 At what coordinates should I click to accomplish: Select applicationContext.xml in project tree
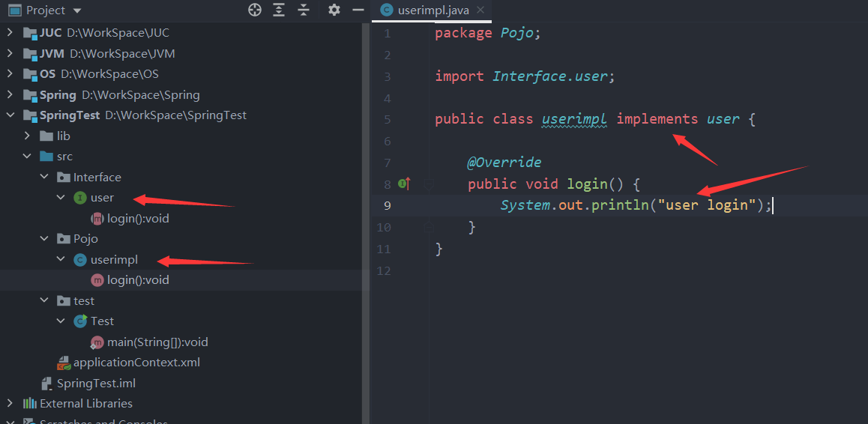[x=136, y=363]
